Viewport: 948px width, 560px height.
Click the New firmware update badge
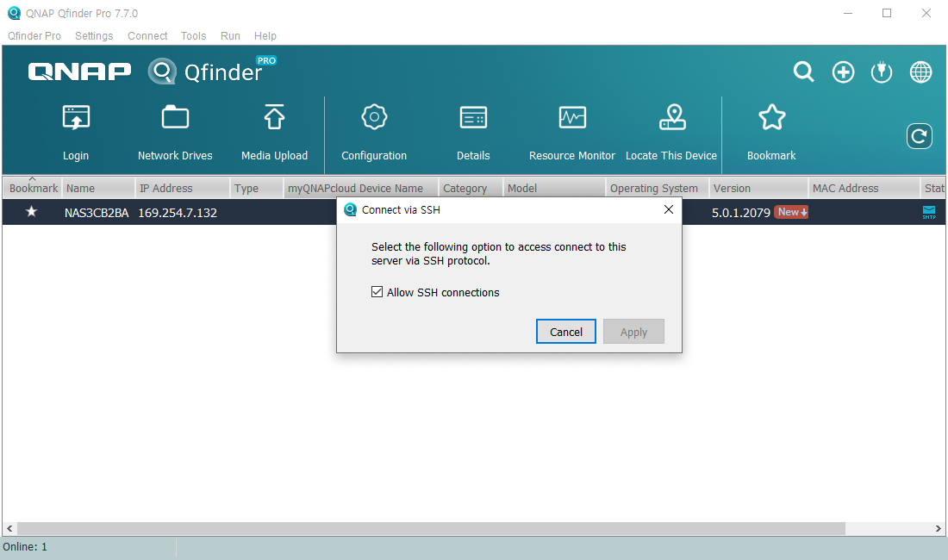pos(791,212)
